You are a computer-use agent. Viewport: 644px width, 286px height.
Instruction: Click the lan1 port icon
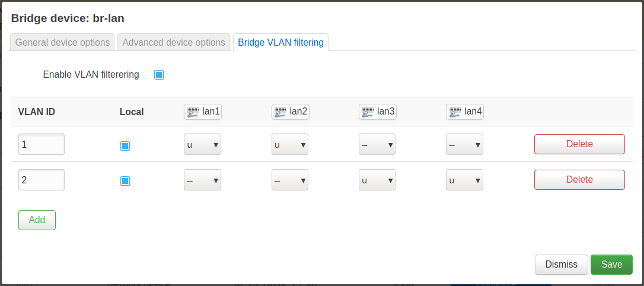pyautogui.click(x=193, y=112)
